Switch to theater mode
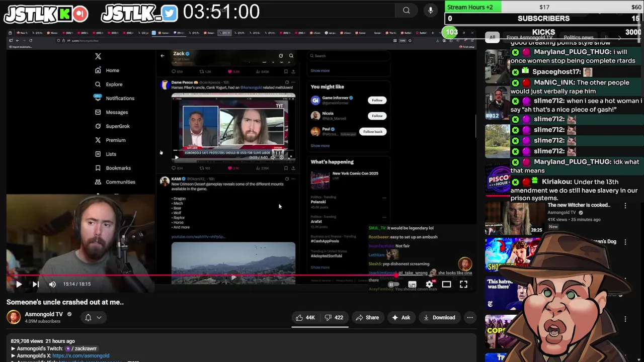 (446, 285)
